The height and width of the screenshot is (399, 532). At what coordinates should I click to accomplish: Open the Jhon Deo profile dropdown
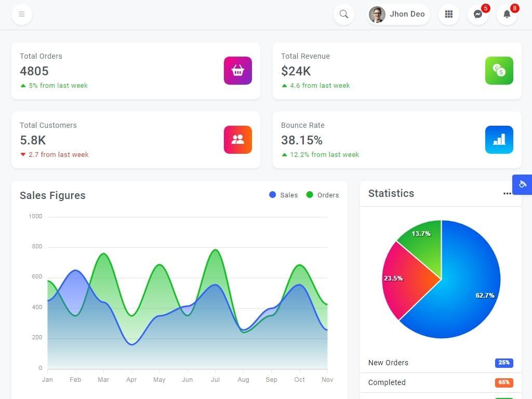coord(398,14)
